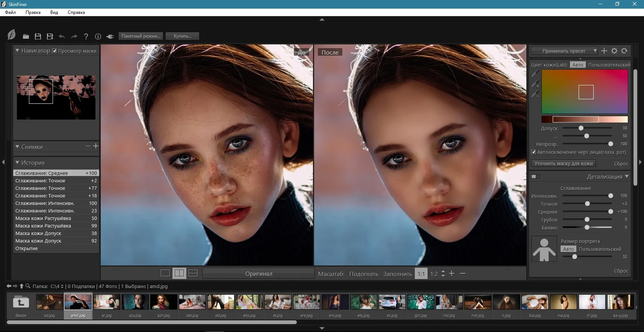Save the image with the floppy icon
The image size is (644, 332).
pos(38,36)
